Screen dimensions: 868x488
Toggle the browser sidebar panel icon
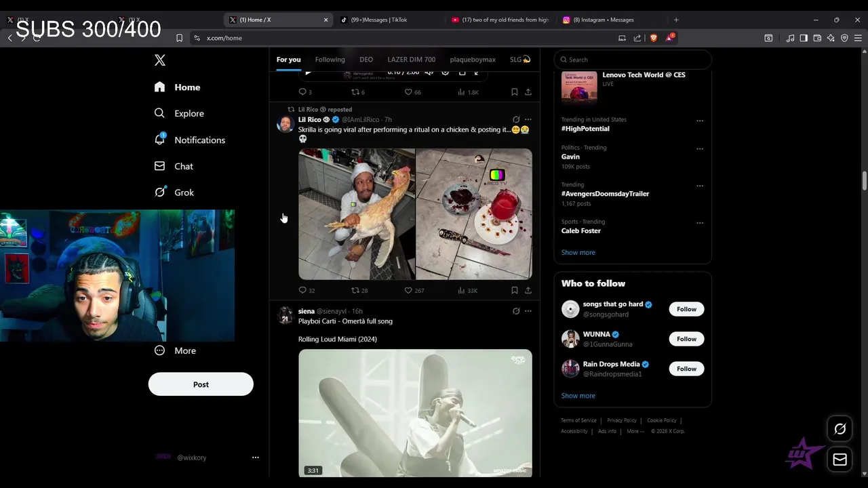(x=804, y=38)
